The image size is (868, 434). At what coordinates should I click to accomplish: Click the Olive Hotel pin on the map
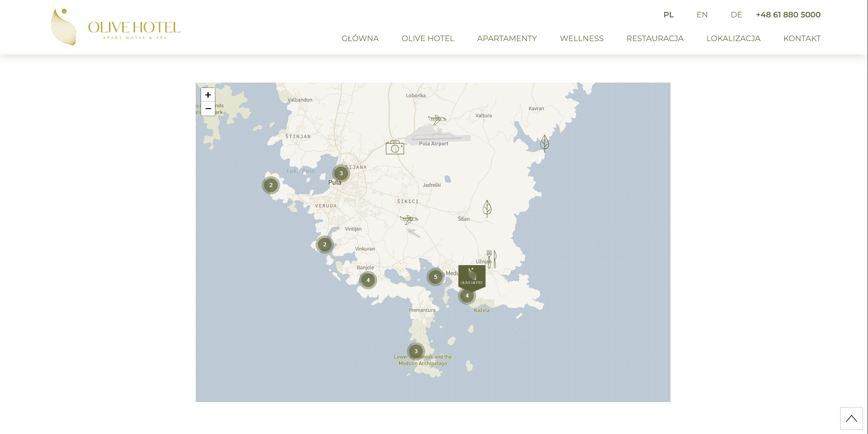pos(472,278)
